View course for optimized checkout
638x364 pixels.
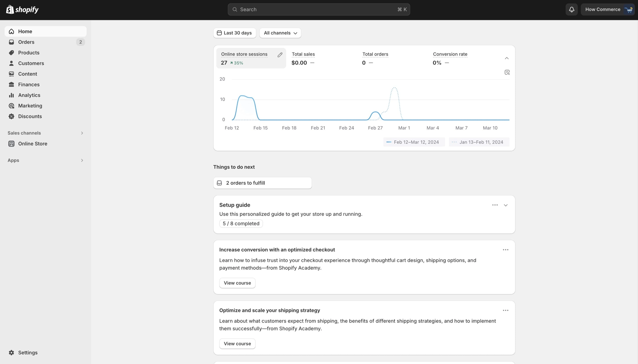click(x=237, y=283)
